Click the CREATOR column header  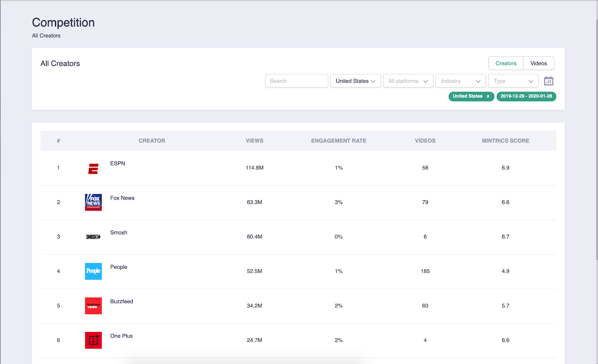pyautogui.click(x=152, y=141)
